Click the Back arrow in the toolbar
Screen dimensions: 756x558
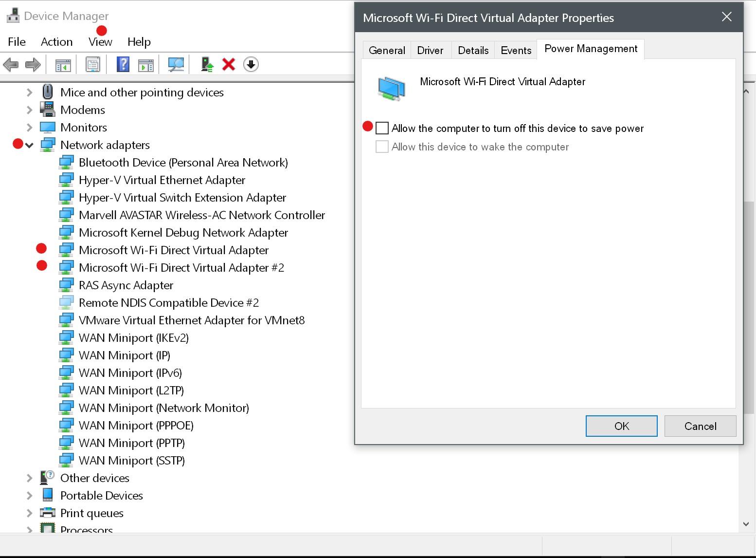(11, 64)
